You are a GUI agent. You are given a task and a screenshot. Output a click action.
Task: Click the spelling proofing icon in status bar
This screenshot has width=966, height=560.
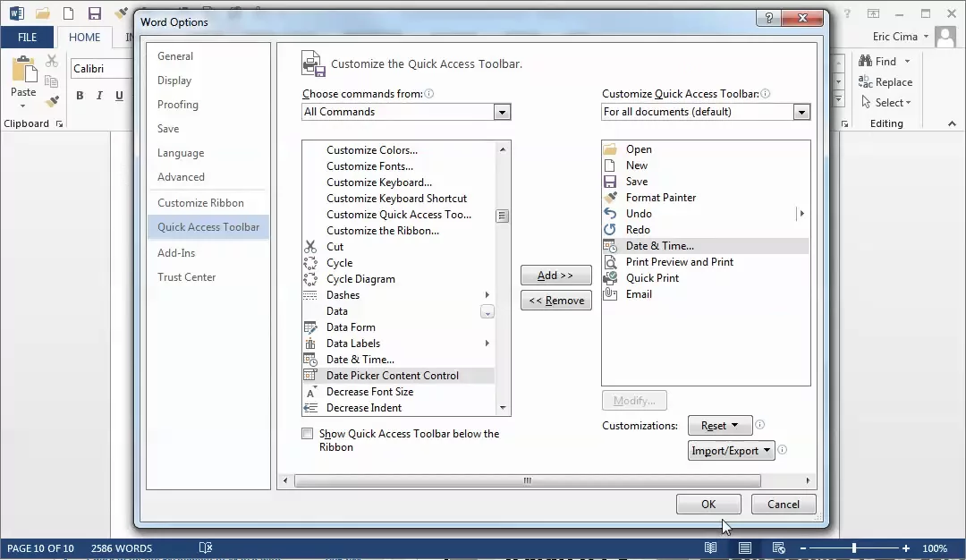coord(206,547)
